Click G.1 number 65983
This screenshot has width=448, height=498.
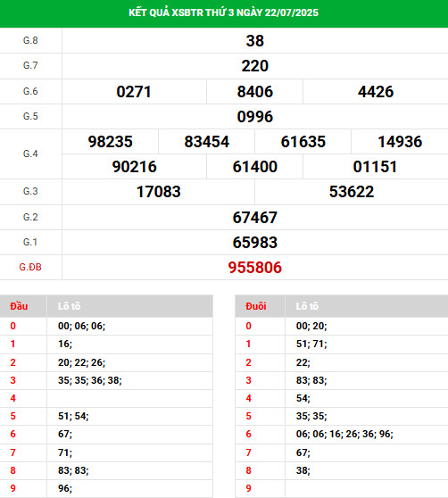coord(255,243)
